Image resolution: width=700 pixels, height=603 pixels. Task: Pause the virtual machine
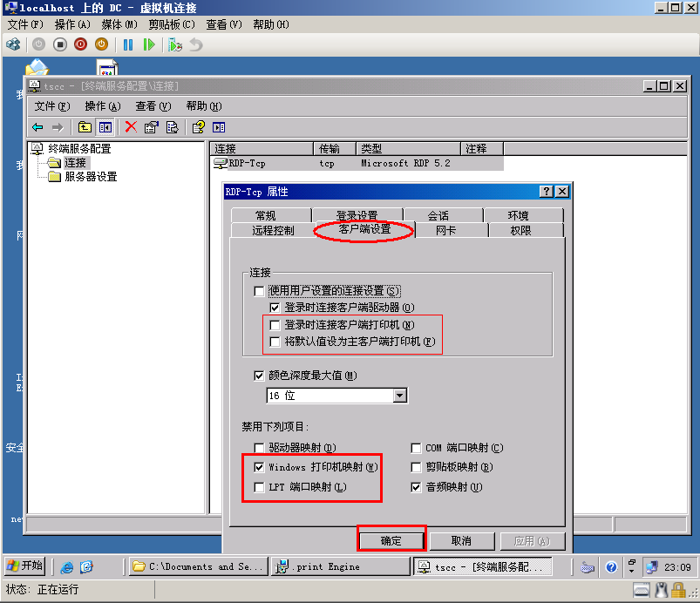128,44
